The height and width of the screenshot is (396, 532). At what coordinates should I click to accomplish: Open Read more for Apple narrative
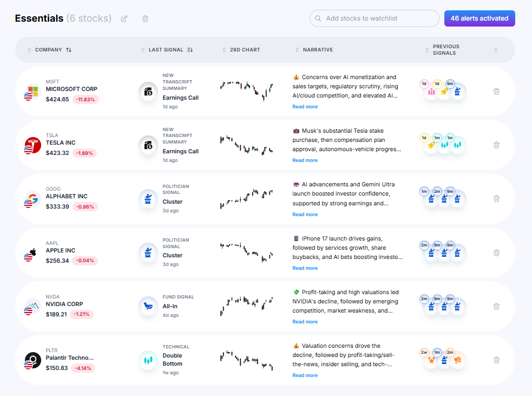click(x=305, y=268)
